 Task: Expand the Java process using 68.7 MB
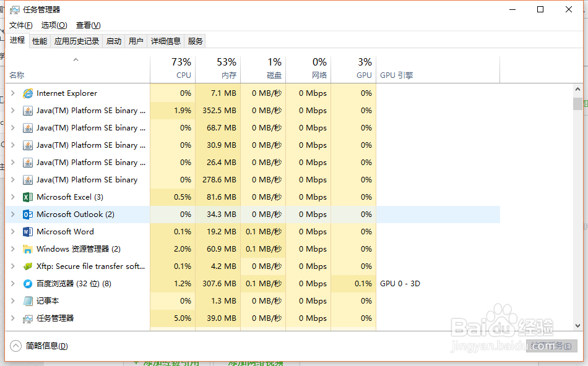[x=13, y=128]
